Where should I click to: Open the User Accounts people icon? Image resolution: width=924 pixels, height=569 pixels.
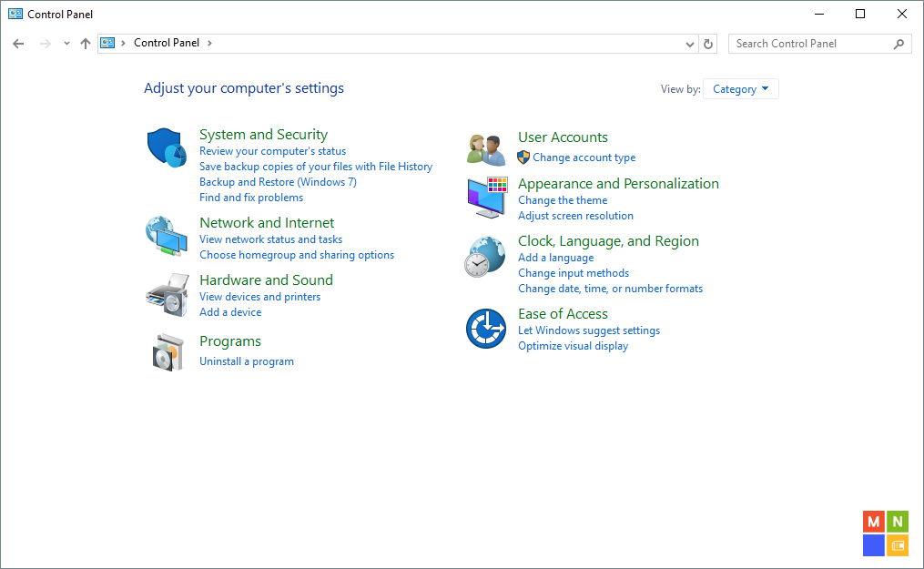485,149
